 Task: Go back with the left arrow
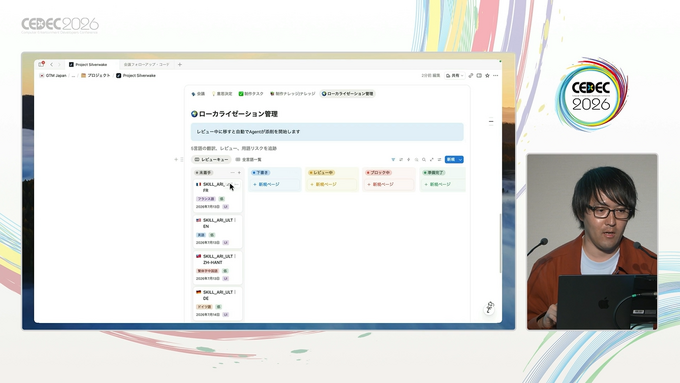(x=51, y=65)
